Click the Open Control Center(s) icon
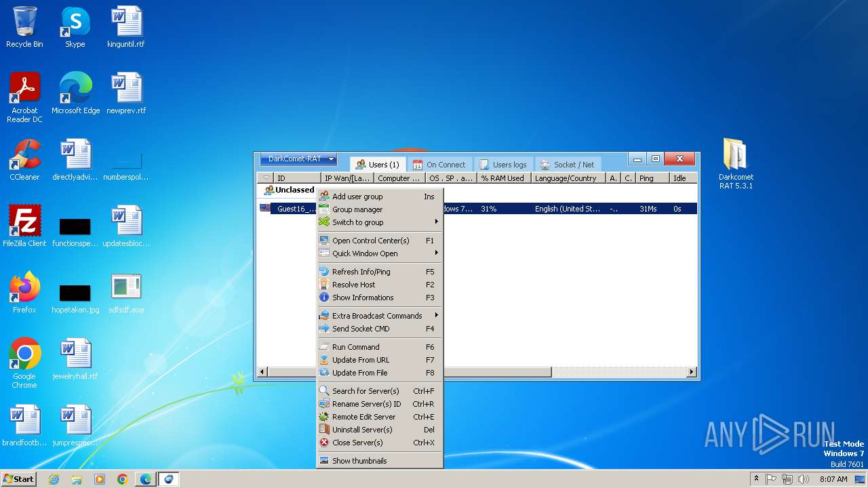The width and height of the screenshot is (868, 488). [x=324, y=241]
